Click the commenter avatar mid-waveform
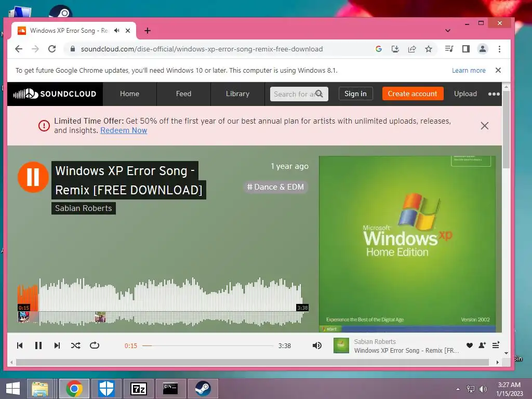This screenshot has height=399, width=532. click(100, 317)
